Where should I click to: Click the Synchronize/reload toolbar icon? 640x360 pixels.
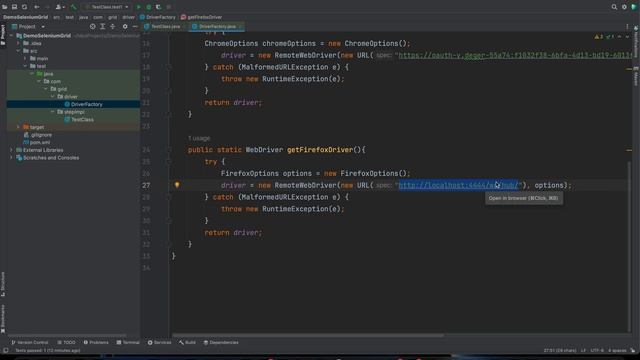(24, 7)
